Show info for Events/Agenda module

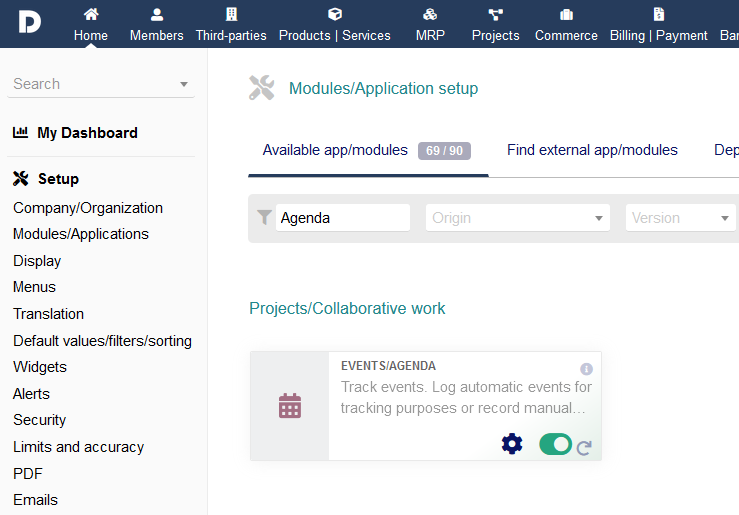(587, 369)
